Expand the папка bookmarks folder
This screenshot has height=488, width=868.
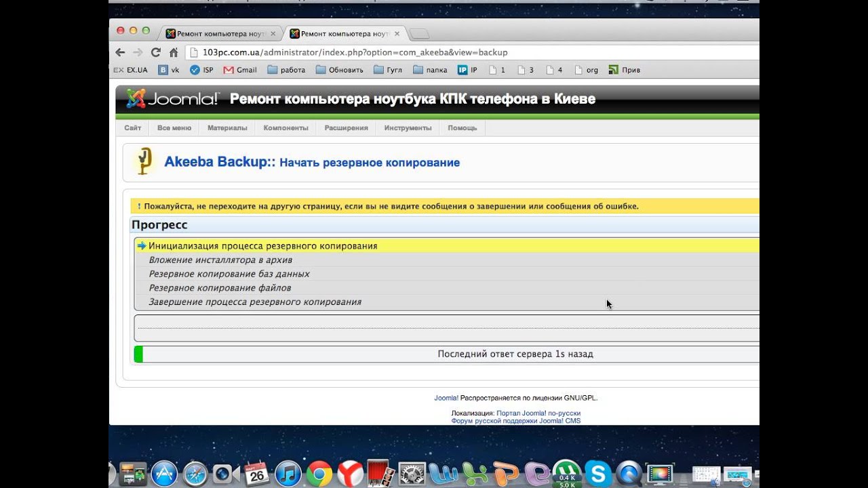coord(430,70)
